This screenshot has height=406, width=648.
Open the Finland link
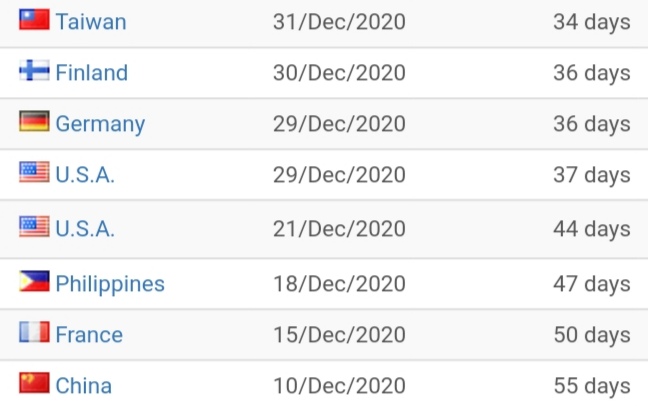coord(92,72)
